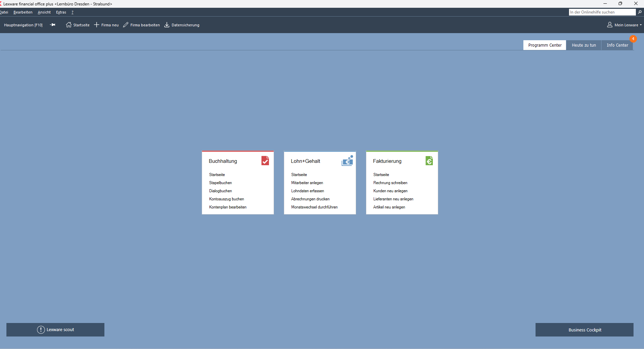Click the red Buchhaltung document icon

(x=265, y=161)
